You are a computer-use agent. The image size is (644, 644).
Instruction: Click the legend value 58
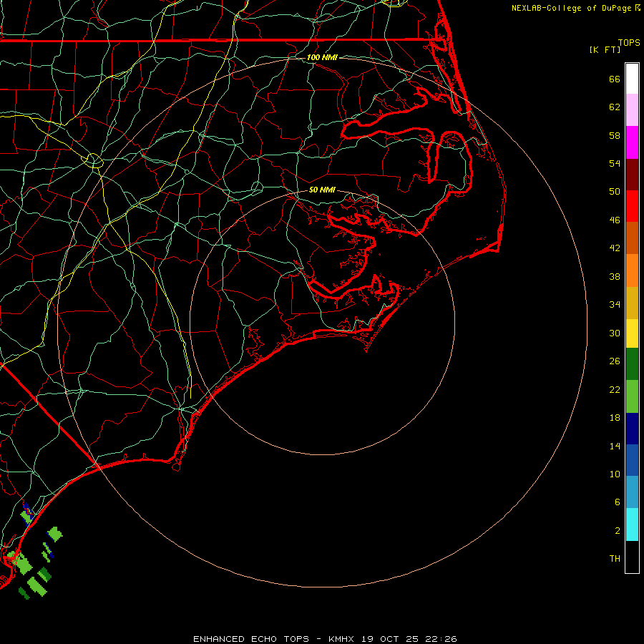click(615, 135)
